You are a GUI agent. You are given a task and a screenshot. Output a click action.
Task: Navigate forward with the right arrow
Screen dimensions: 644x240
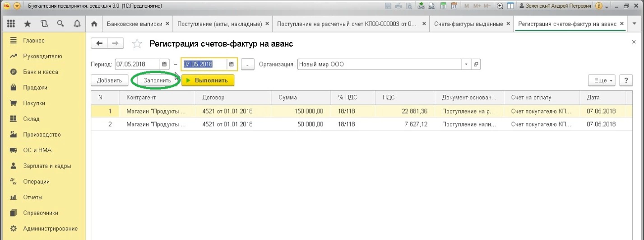(115, 43)
